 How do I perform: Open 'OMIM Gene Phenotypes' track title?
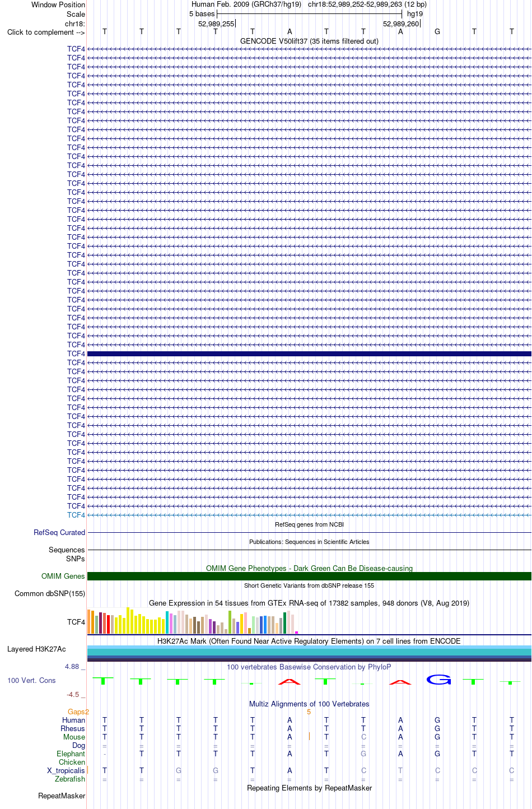click(x=309, y=568)
